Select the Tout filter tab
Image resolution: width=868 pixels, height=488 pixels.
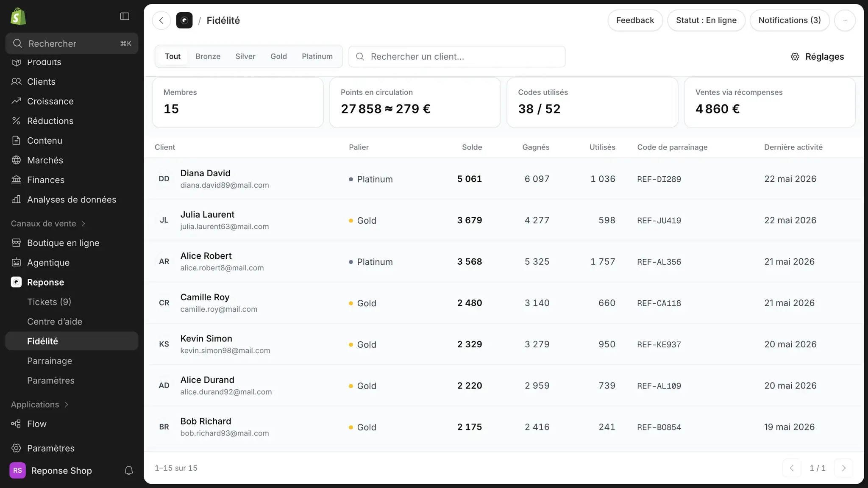pos(172,56)
